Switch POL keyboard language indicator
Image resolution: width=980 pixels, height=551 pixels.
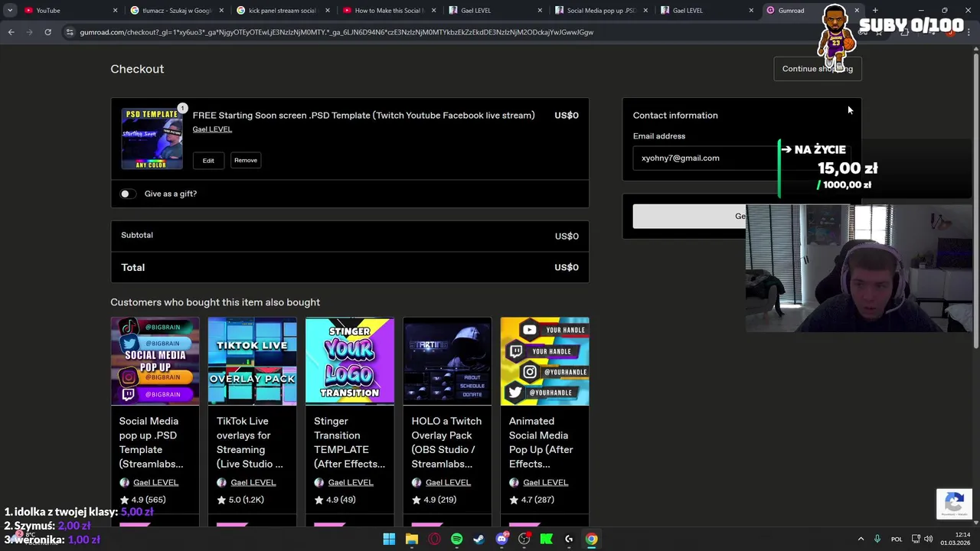[897, 540]
